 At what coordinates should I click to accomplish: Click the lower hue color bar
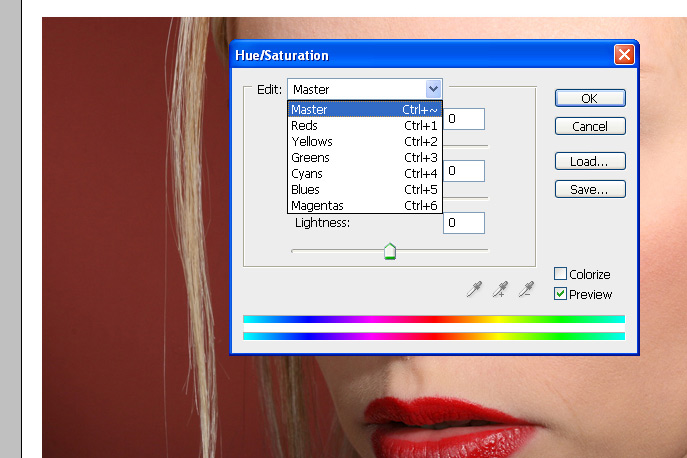tap(434, 336)
